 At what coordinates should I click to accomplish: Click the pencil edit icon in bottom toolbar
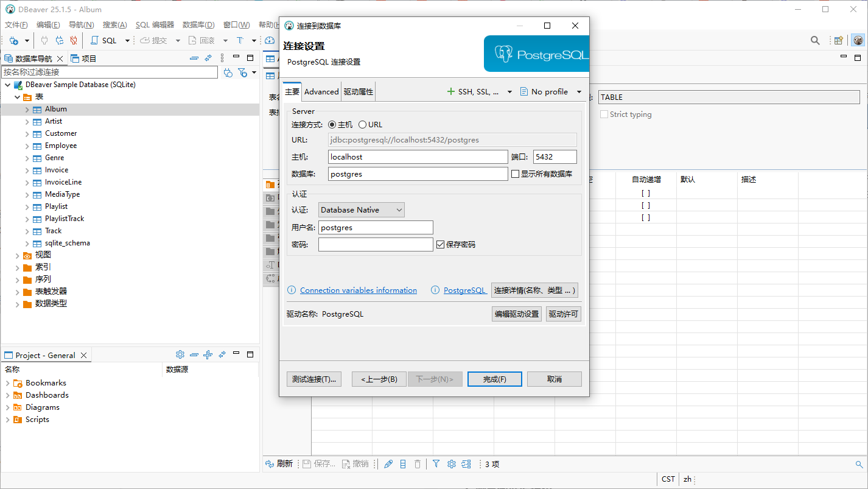click(x=388, y=464)
